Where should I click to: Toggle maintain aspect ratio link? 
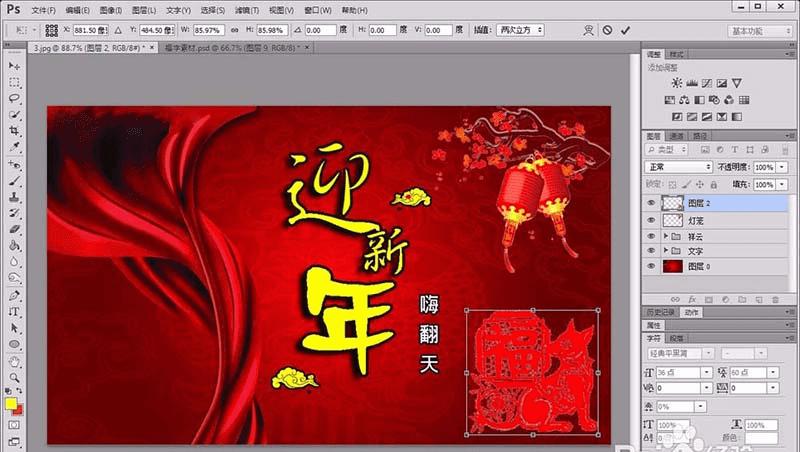coord(235,31)
